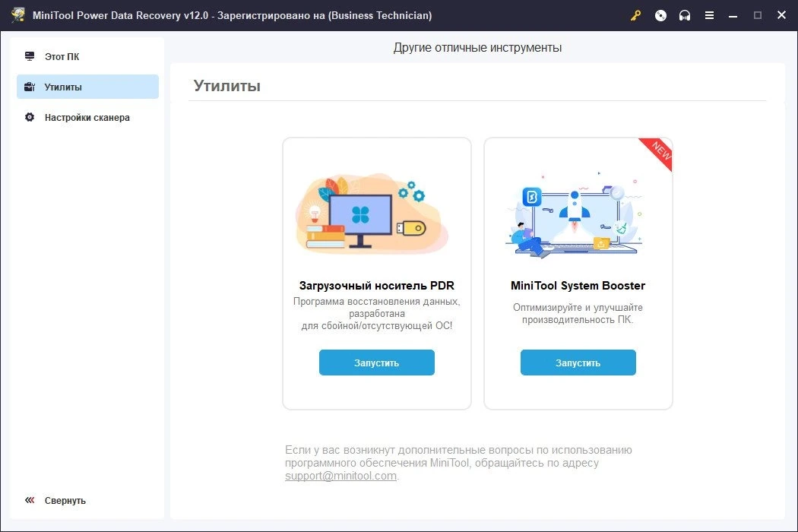Click the System Booster rocket illustration

click(x=575, y=215)
